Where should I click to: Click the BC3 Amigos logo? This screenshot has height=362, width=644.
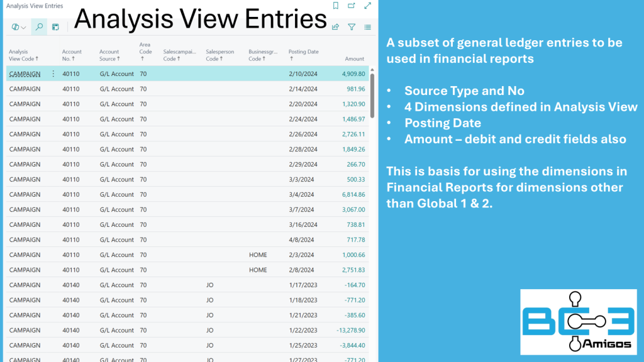pyautogui.click(x=578, y=322)
